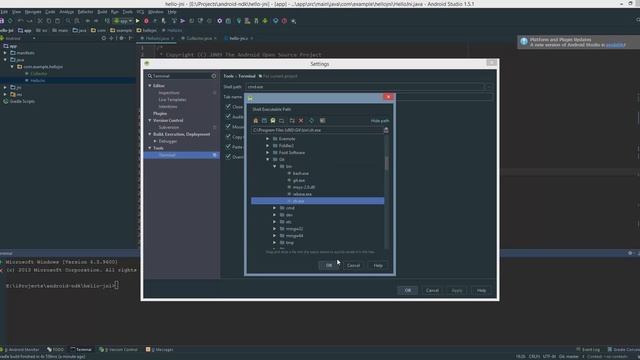The image size is (640, 360).
Task: Expand the cmd folder under Git
Action: [x=275, y=208]
